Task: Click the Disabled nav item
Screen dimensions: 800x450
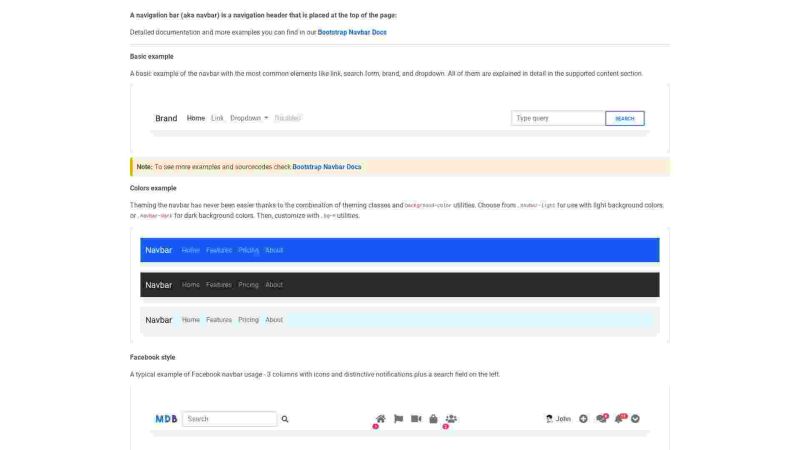Action: coord(287,118)
